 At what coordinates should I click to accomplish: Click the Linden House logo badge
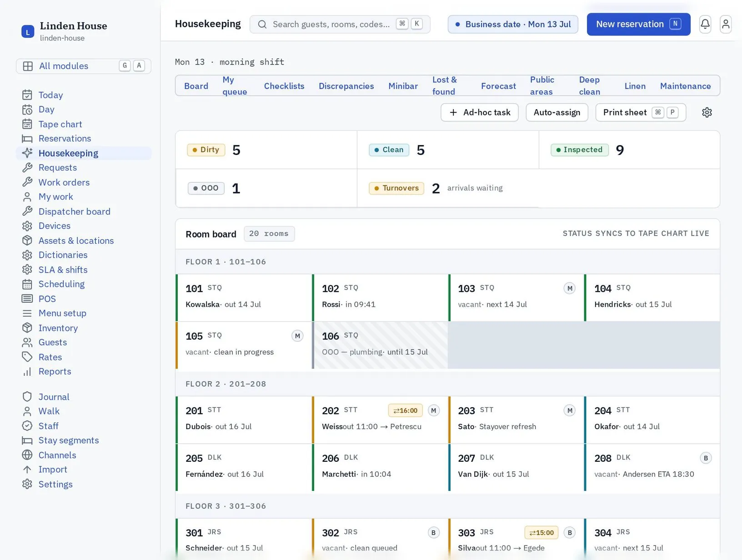[x=28, y=31]
